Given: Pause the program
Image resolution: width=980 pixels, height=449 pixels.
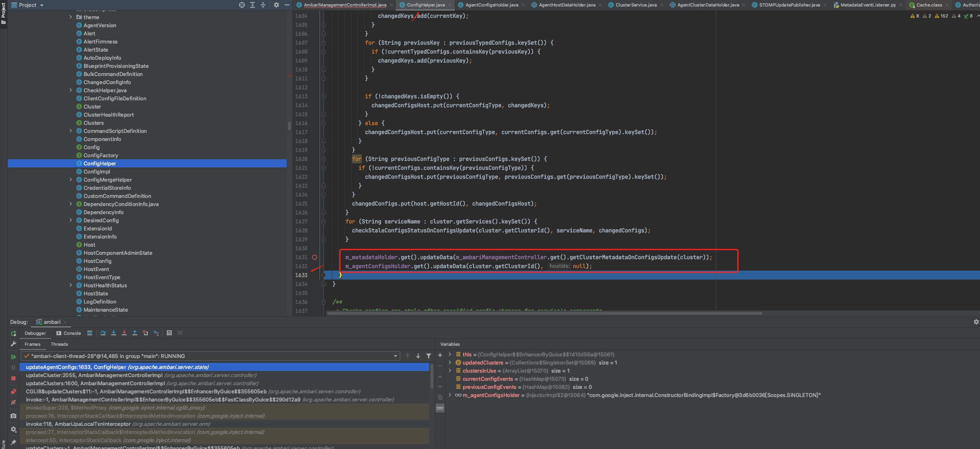Looking at the screenshot, I should [x=13, y=367].
